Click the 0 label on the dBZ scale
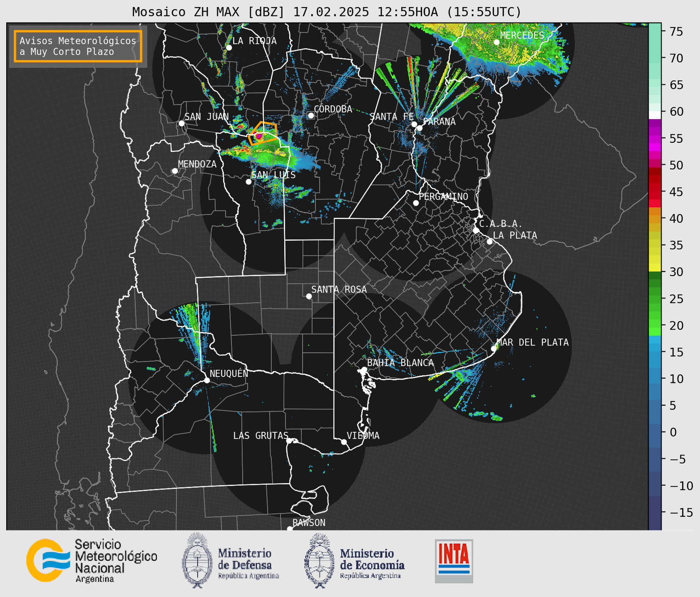 click(673, 432)
